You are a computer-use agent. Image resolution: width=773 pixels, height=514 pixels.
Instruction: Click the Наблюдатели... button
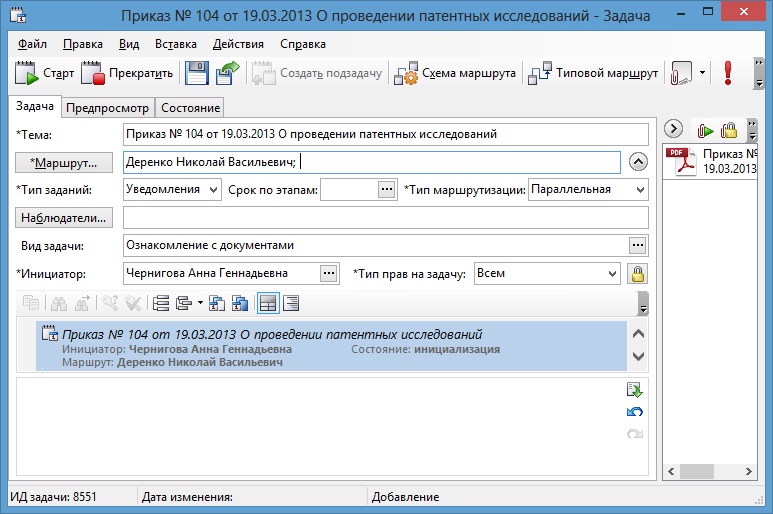pyautogui.click(x=65, y=217)
